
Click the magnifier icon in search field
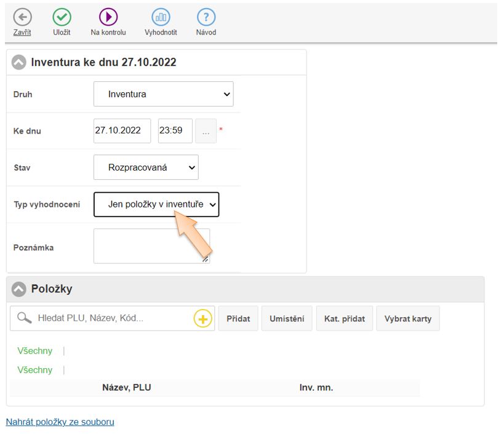pyautogui.click(x=25, y=318)
